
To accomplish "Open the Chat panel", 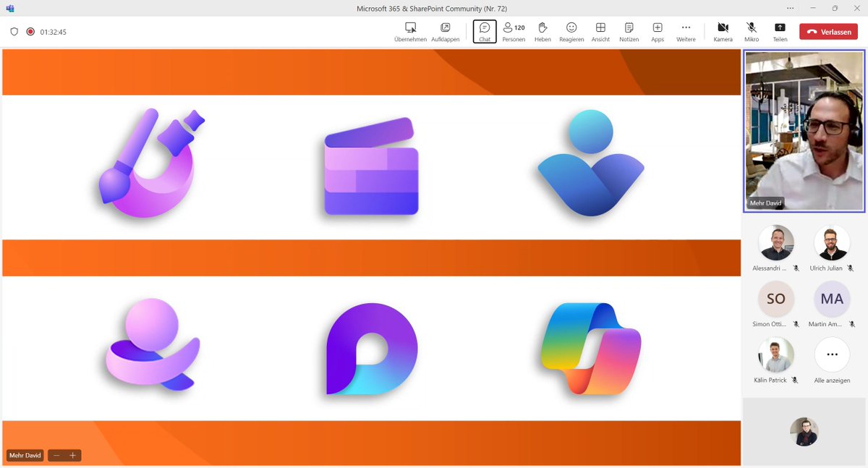I will 485,32.
